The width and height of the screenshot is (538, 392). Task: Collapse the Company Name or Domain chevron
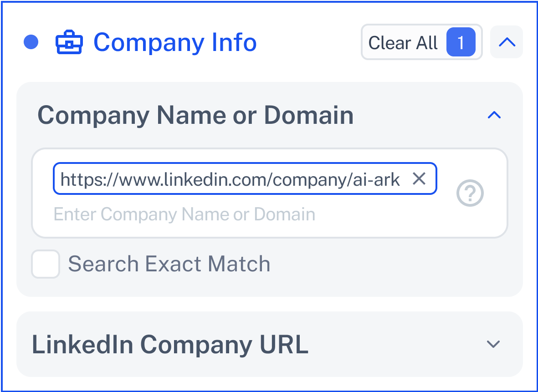[x=494, y=115]
